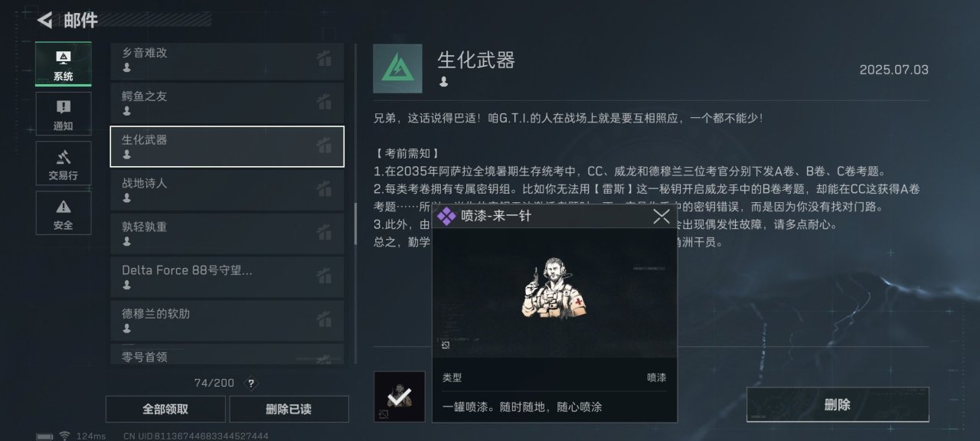
Task: Close the 喷漆-来一针 popup
Action: [661, 217]
